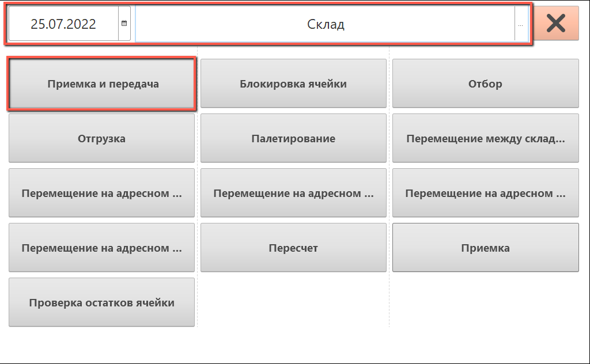Click the ellipsis button in the Склад field
The width and height of the screenshot is (590, 364).
tap(521, 25)
